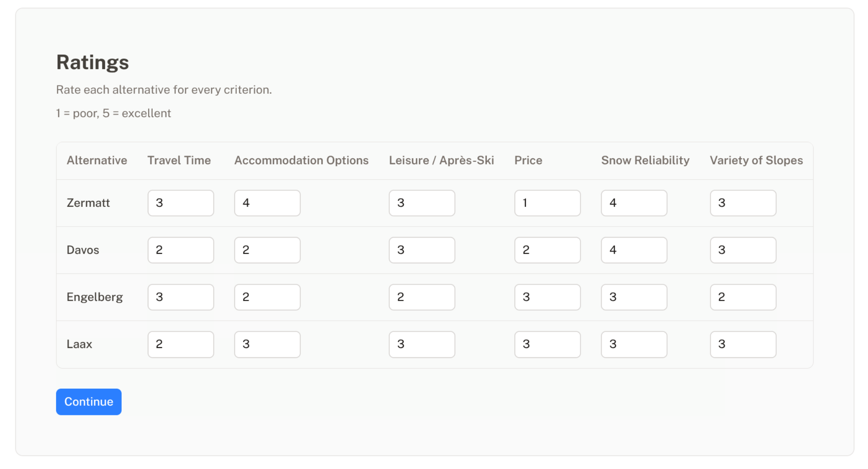Focus Davos Price rating input

547,250
